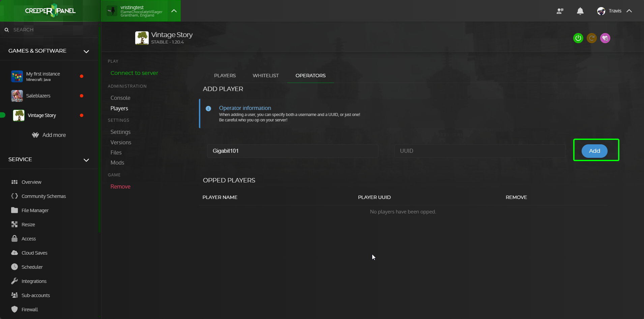Collapse the Service section chevron
The height and width of the screenshot is (319, 644).
point(86,160)
